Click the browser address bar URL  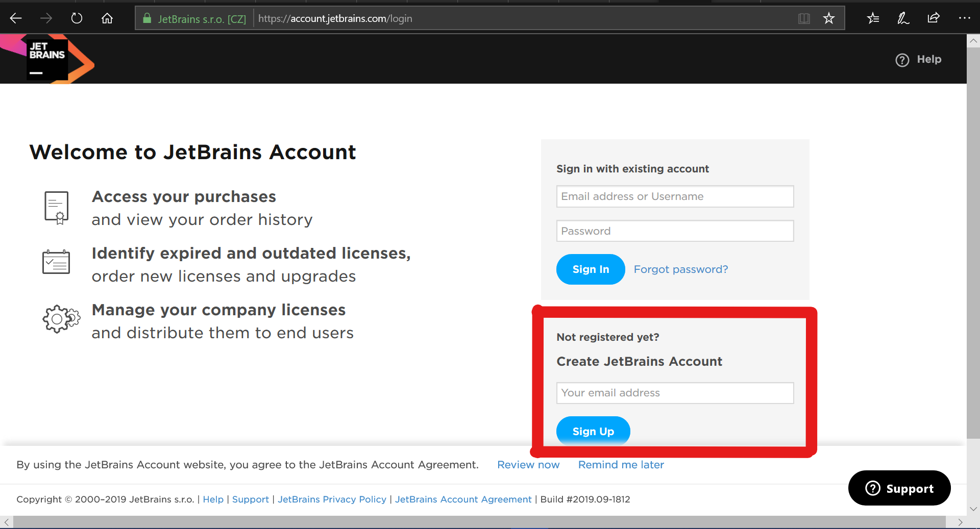335,18
